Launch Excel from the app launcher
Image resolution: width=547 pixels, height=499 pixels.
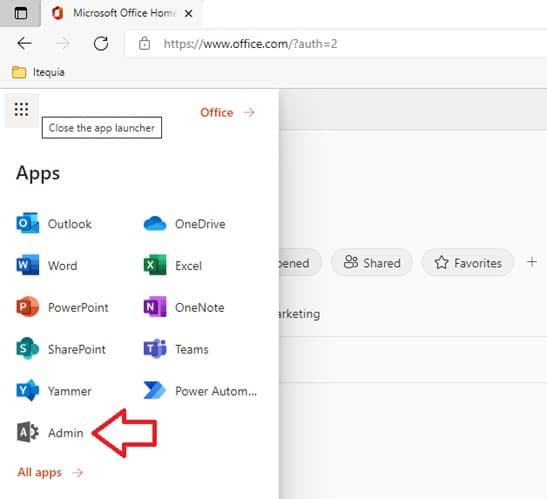pyautogui.click(x=173, y=266)
